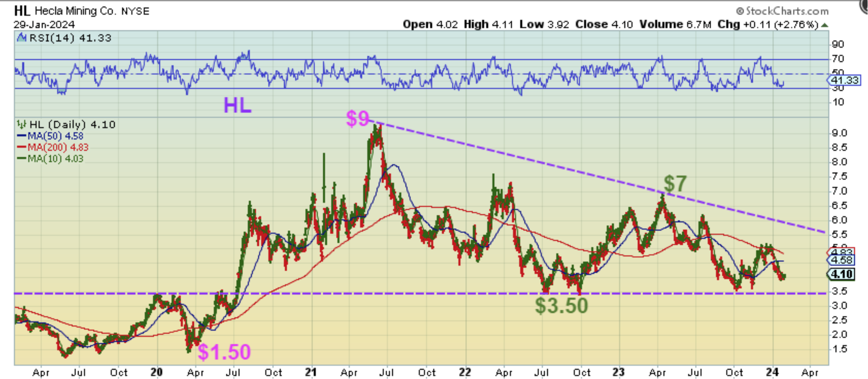This screenshot has height=379, width=868.
Task: Click the purple HL annotation under the RSI panel
Action: click(237, 105)
